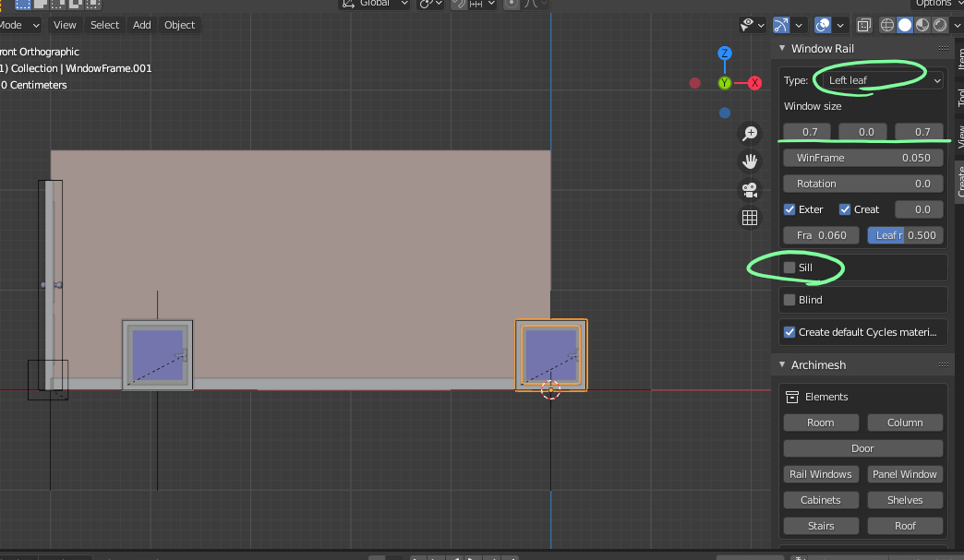
Task: Open the View menu
Action: 65,25
